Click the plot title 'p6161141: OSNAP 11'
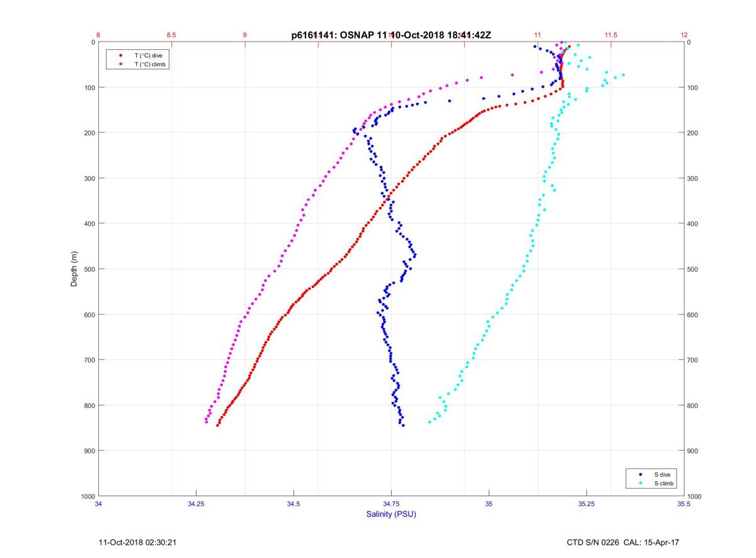Screen dimensions: 756x558 pos(339,35)
